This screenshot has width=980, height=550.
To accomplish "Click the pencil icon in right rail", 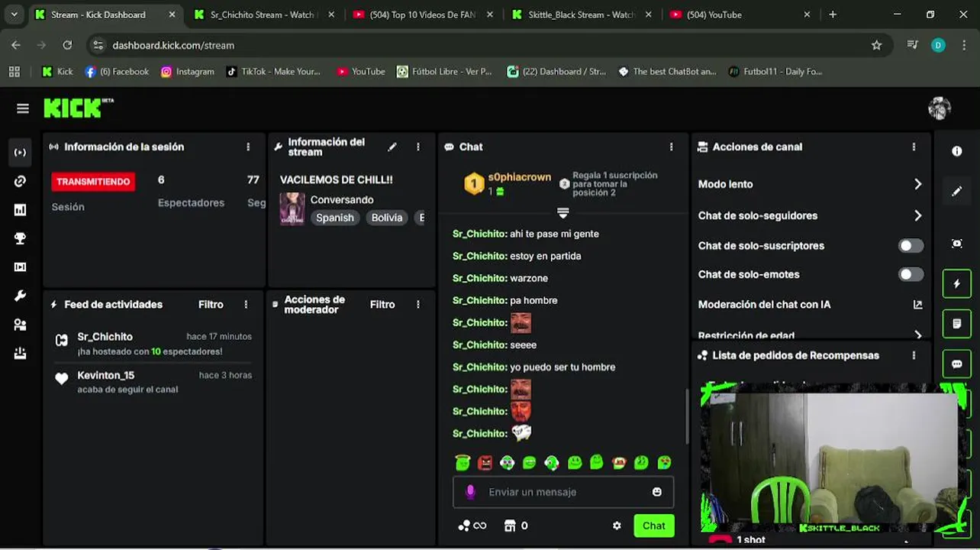I will coord(957,191).
